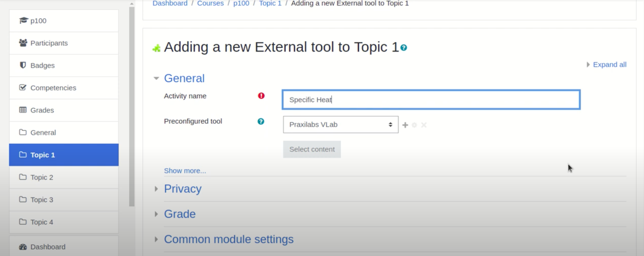Click into the Activity name text field
This screenshot has width=644, height=256.
[x=431, y=100]
